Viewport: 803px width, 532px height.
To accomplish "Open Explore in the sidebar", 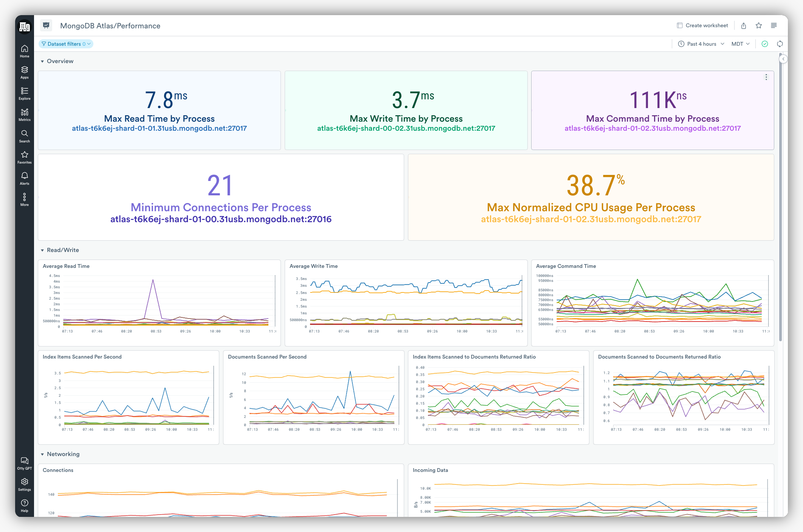I will [x=25, y=94].
